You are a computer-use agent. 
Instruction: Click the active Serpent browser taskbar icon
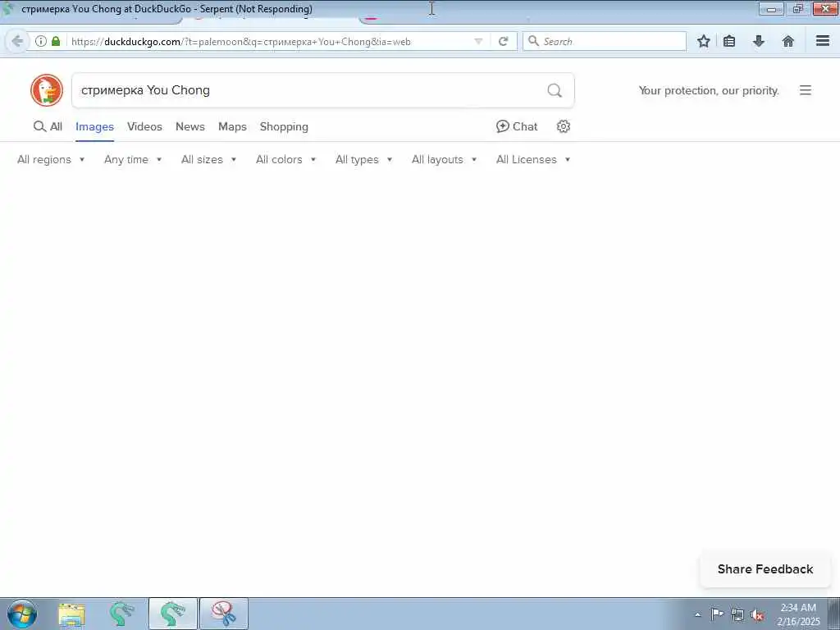tap(172, 614)
